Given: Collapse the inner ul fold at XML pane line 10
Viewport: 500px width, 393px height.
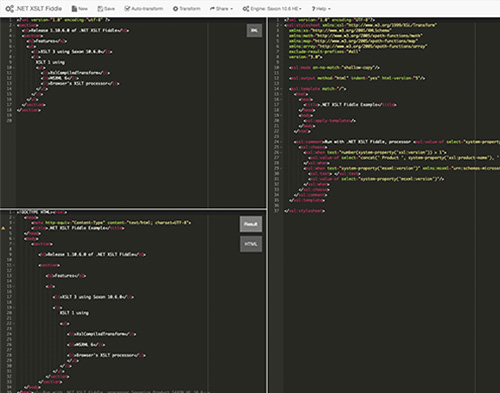Looking at the screenshot, I should [x=14, y=68].
